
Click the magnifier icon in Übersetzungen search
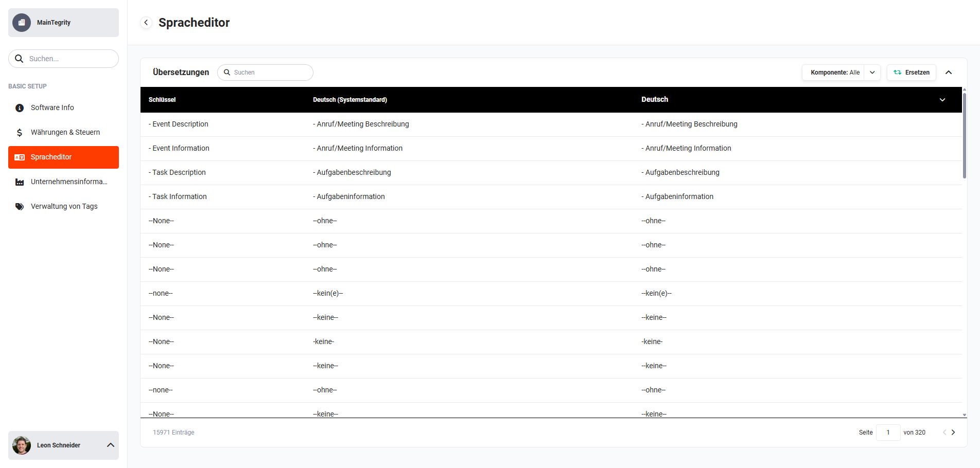(x=227, y=73)
